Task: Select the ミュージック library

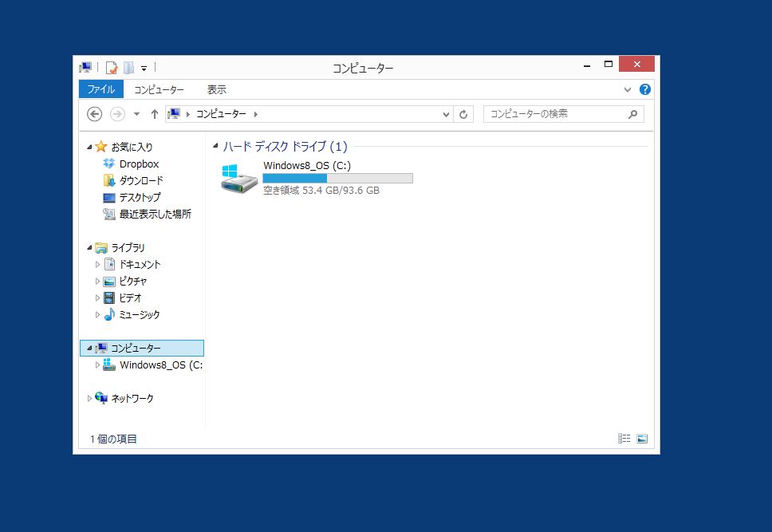Action: point(140,315)
